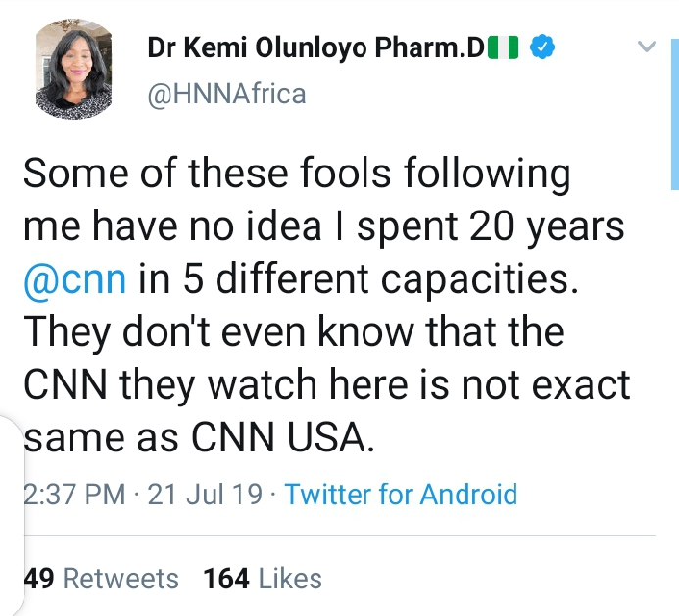
Task: Expand the tweet options chevron
Action: point(646,46)
